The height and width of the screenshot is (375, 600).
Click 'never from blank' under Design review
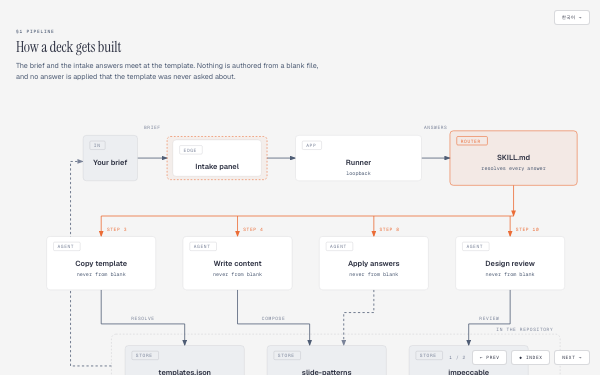click(510, 274)
